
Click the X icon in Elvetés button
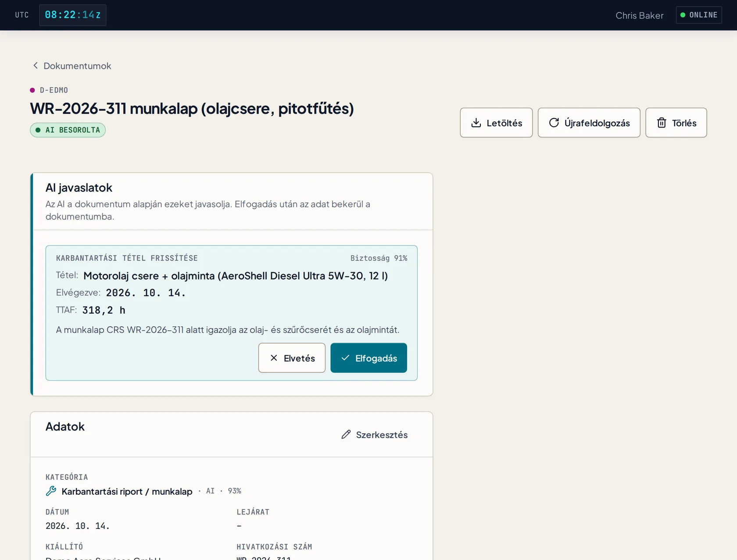point(274,358)
